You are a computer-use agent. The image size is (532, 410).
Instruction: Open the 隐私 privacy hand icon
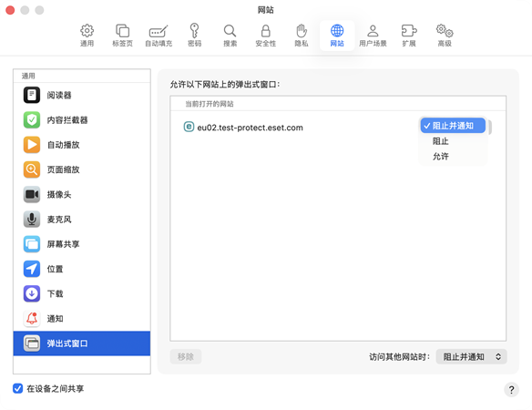pos(302,31)
